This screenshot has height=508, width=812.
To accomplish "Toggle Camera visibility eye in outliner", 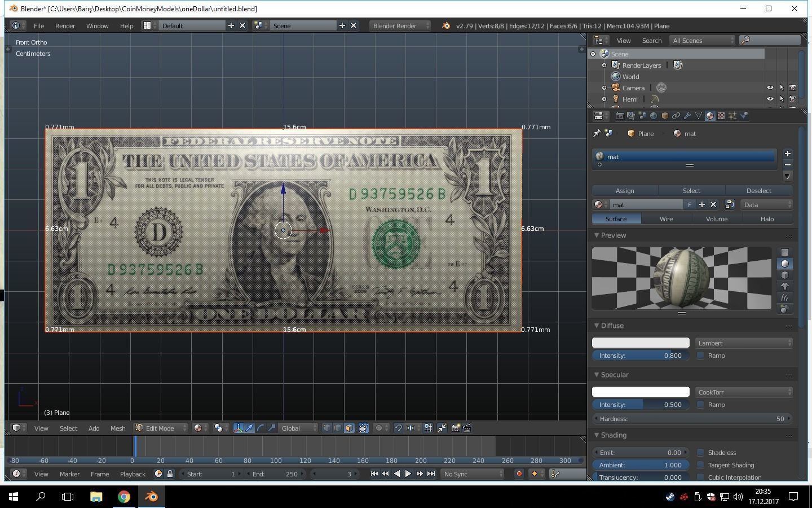I will point(770,88).
